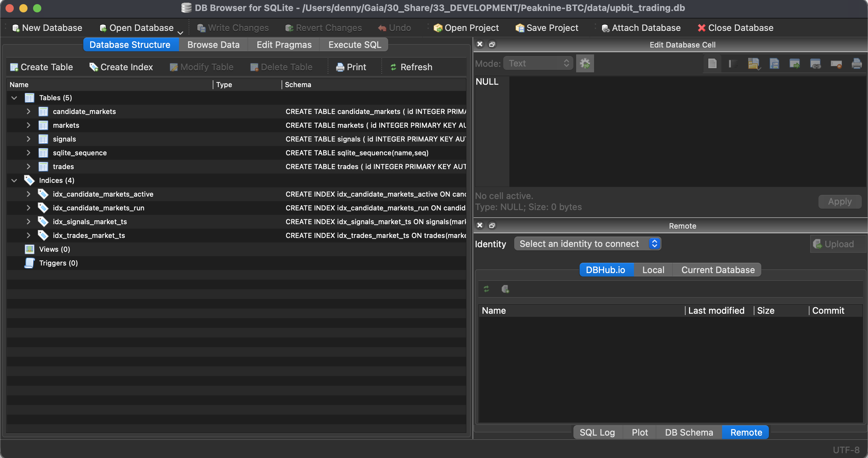
Task: Click the Apply button in cell editor
Action: tap(839, 201)
